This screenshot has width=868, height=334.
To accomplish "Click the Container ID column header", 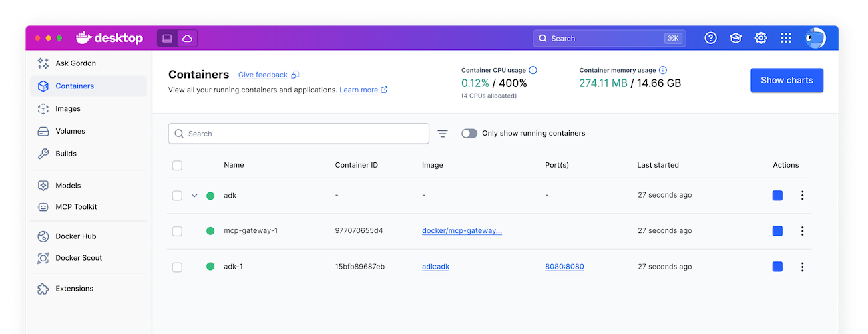I will [356, 165].
